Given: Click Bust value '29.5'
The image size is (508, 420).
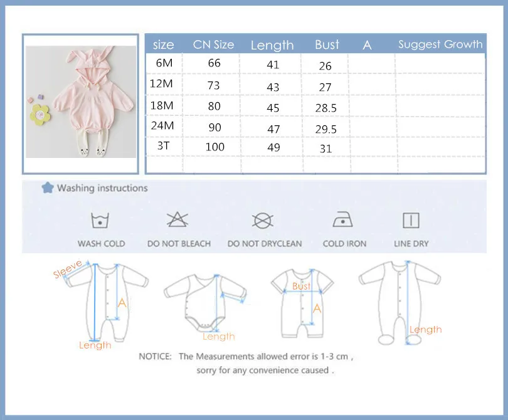Looking at the screenshot, I should coord(326,129).
